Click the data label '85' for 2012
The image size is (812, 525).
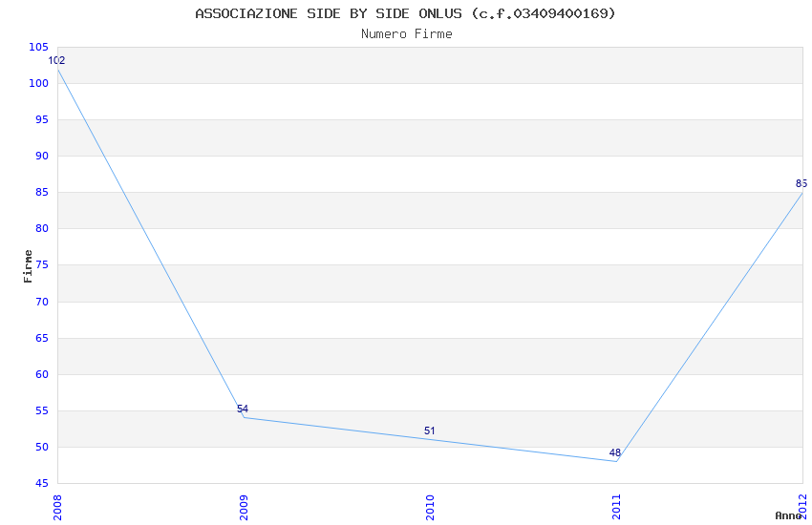tap(801, 183)
